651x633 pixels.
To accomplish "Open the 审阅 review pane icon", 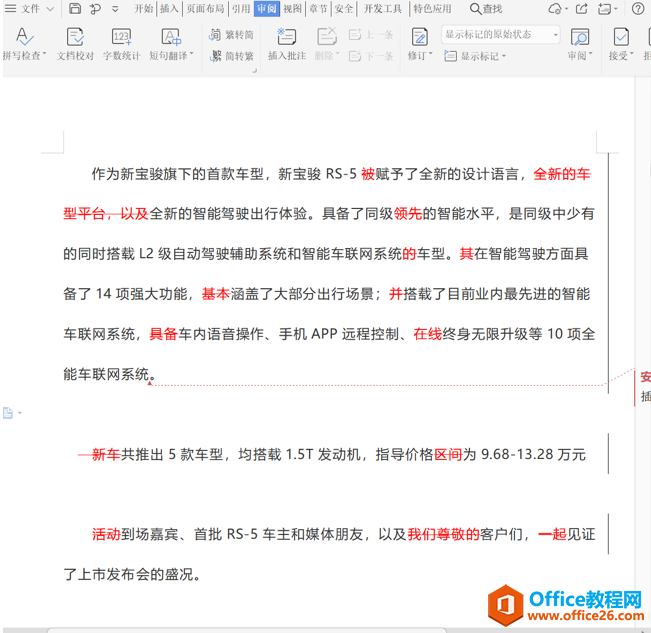I will 580,37.
